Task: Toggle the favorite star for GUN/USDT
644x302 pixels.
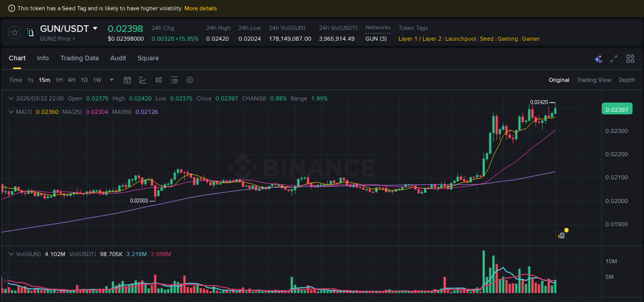Action: pos(14,32)
